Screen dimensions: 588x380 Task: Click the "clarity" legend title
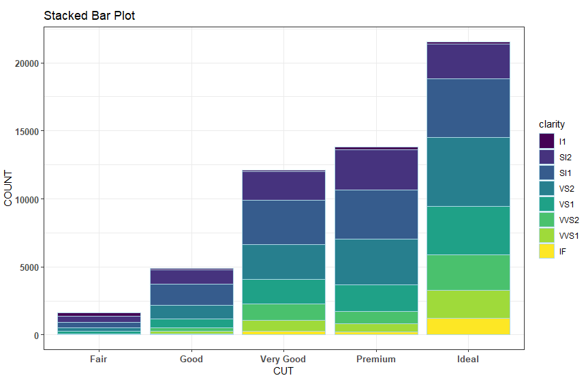(552, 125)
